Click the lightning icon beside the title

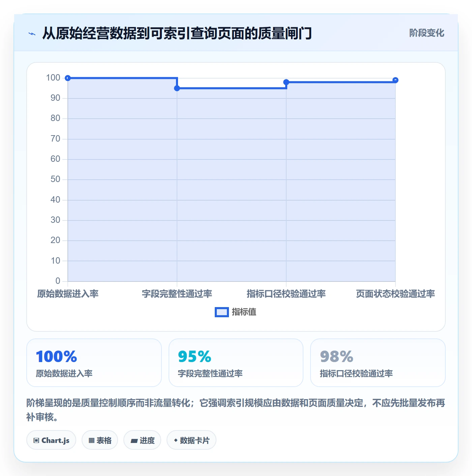(32, 34)
